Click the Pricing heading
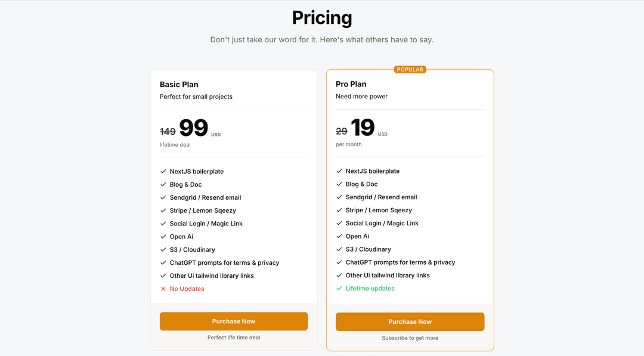This screenshot has height=356, width=644. 322,18
